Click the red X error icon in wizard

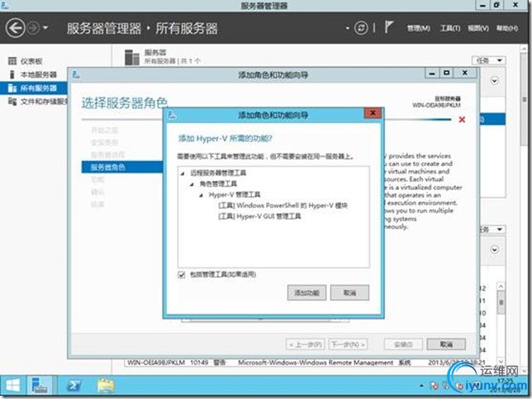point(462,120)
